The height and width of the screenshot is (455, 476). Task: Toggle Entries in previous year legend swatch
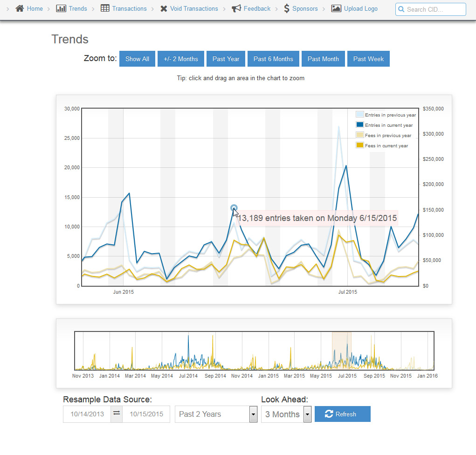(x=360, y=115)
